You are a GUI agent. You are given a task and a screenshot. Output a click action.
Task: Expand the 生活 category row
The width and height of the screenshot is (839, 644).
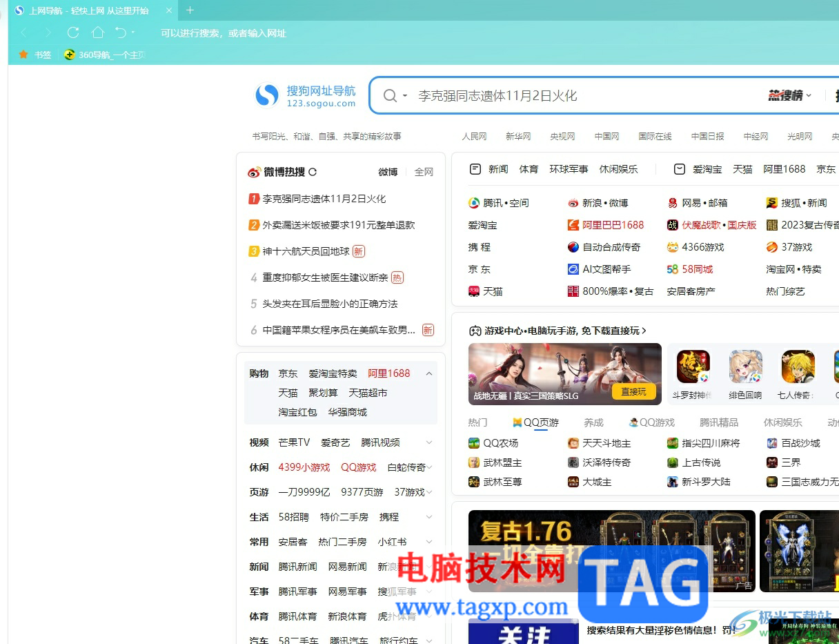click(429, 517)
